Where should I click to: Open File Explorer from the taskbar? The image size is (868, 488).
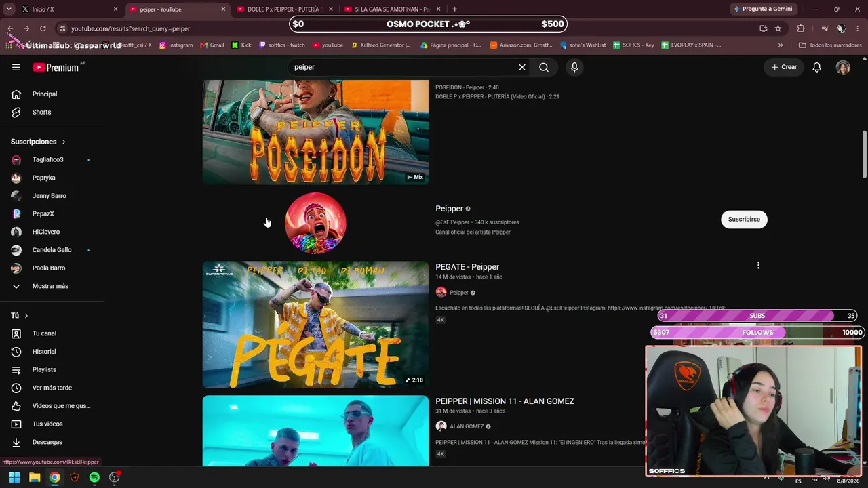coord(35,477)
